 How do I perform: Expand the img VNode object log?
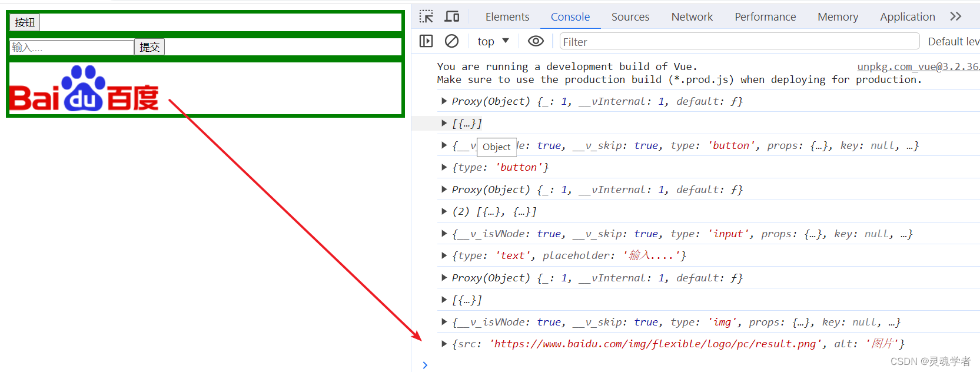coord(444,322)
